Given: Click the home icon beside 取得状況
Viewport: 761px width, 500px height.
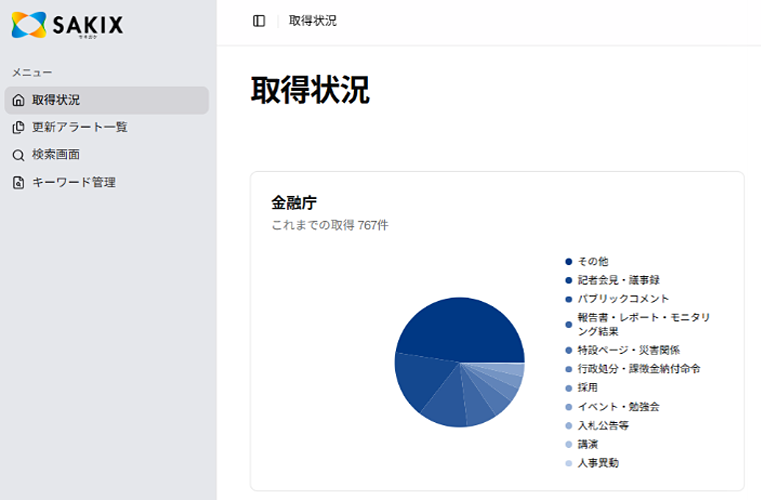Looking at the screenshot, I should click(18, 100).
